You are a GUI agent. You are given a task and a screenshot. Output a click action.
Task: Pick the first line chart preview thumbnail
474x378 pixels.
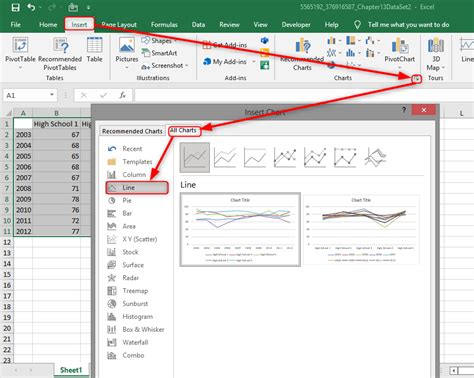tap(240, 229)
